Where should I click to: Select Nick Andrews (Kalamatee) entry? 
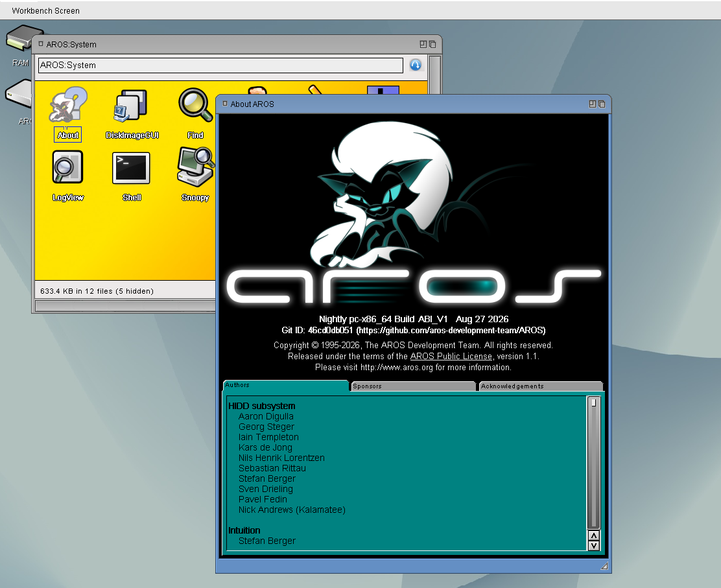[292, 510]
